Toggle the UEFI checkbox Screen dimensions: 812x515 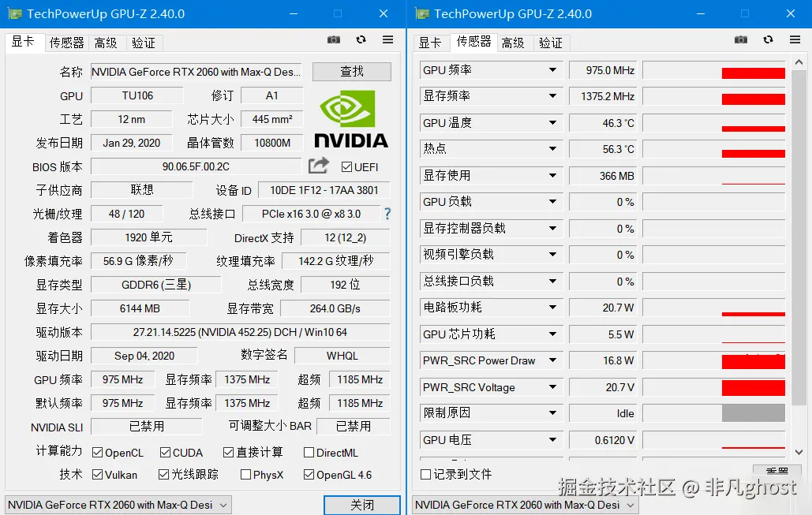(347, 167)
